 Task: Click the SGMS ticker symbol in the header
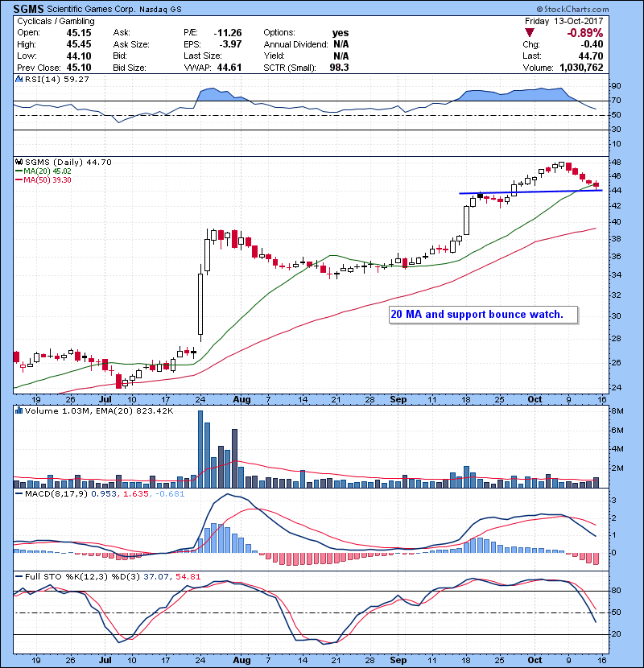tap(28, 9)
